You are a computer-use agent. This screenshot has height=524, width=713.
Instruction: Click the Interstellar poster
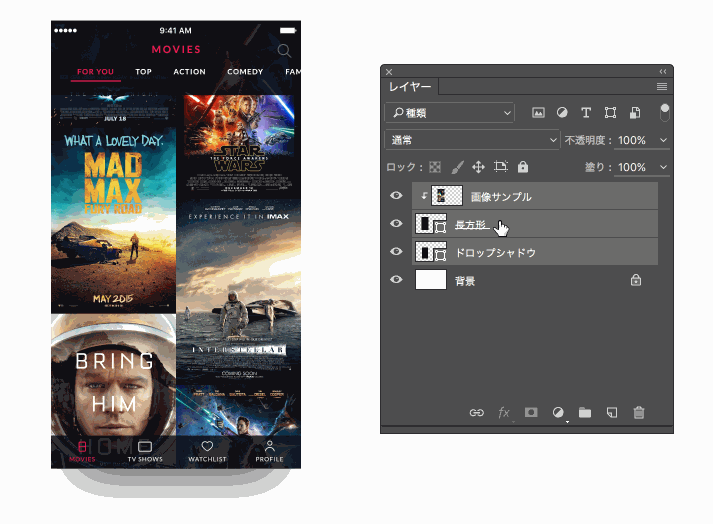pyautogui.click(x=239, y=290)
